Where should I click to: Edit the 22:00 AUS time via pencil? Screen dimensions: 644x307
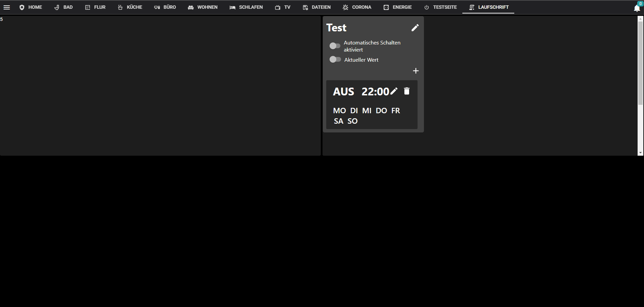click(394, 91)
